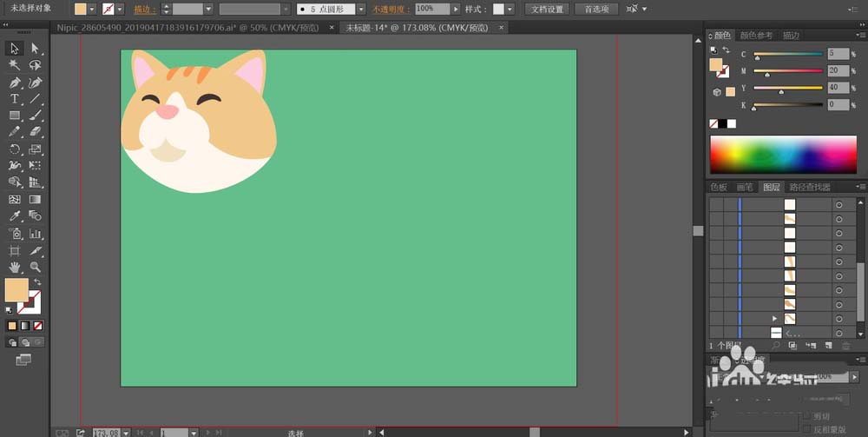Image resolution: width=868 pixels, height=437 pixels.
Task: Click the delete layer trash icon
Action: [x=845, y=345]
